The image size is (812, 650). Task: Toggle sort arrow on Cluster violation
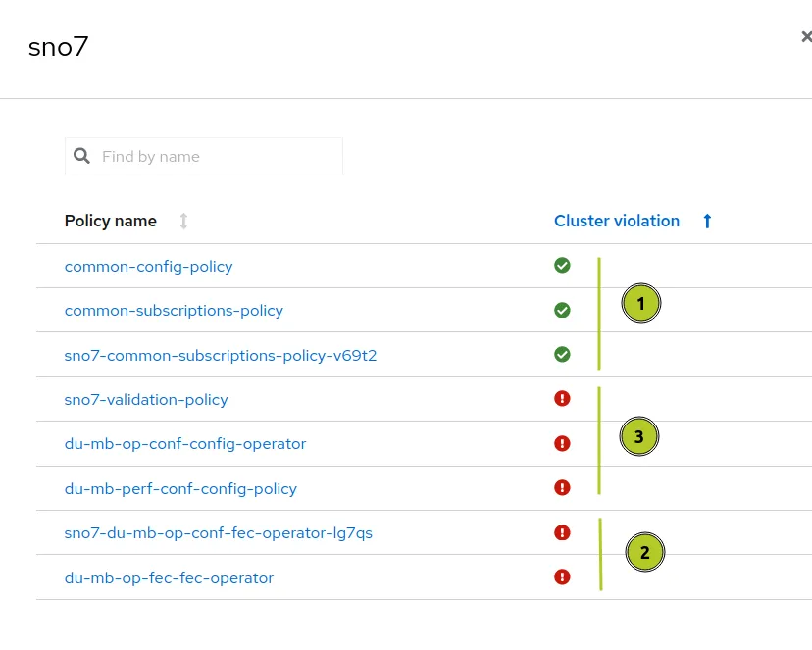pos(707,221)
